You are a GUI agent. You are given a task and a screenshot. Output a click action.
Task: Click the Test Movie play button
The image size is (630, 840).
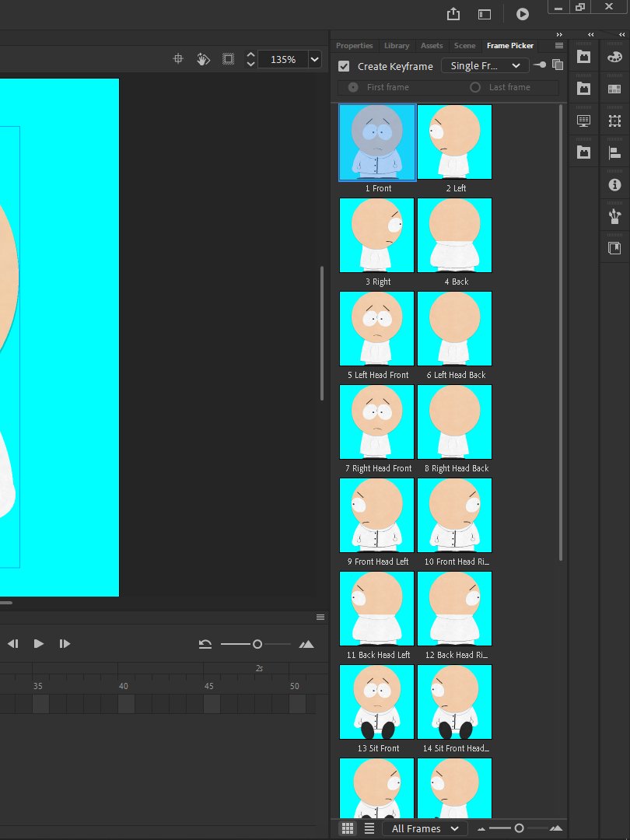click(523, 15)
